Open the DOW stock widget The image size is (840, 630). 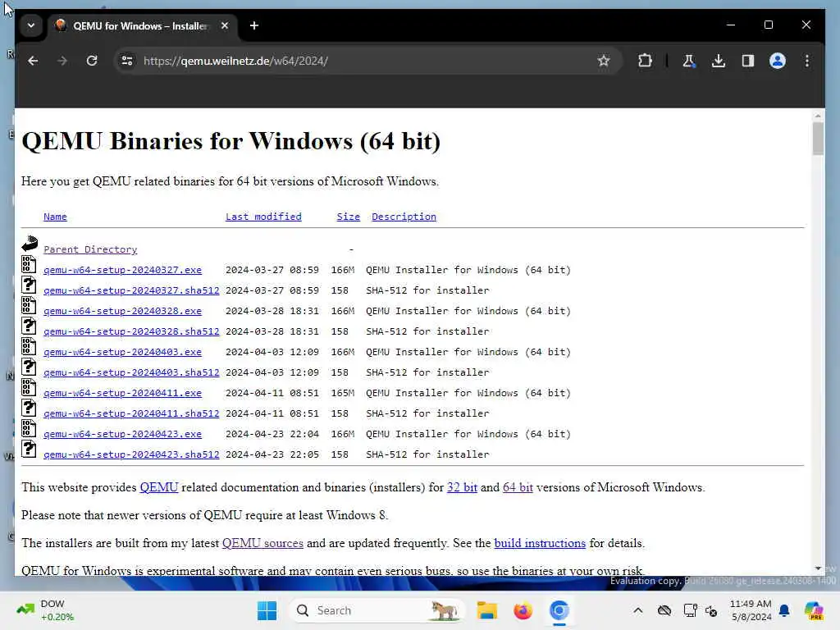(45, 610)
